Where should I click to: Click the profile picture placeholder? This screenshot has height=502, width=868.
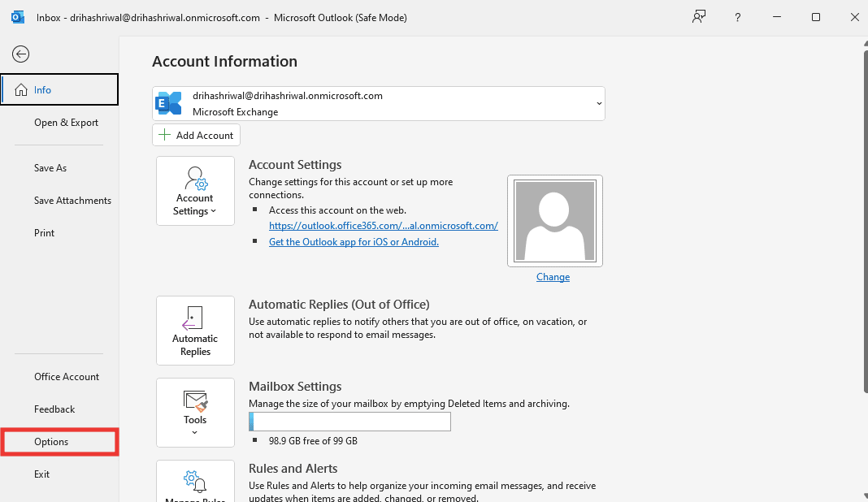[554, 221]
